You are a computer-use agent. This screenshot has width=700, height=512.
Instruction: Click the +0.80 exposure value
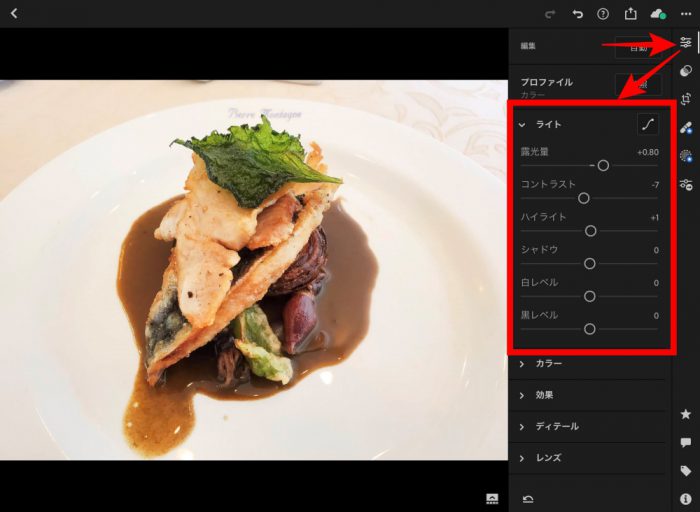648,152
